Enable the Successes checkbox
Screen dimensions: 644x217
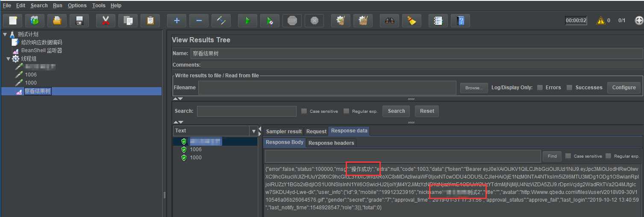(569, 88)
